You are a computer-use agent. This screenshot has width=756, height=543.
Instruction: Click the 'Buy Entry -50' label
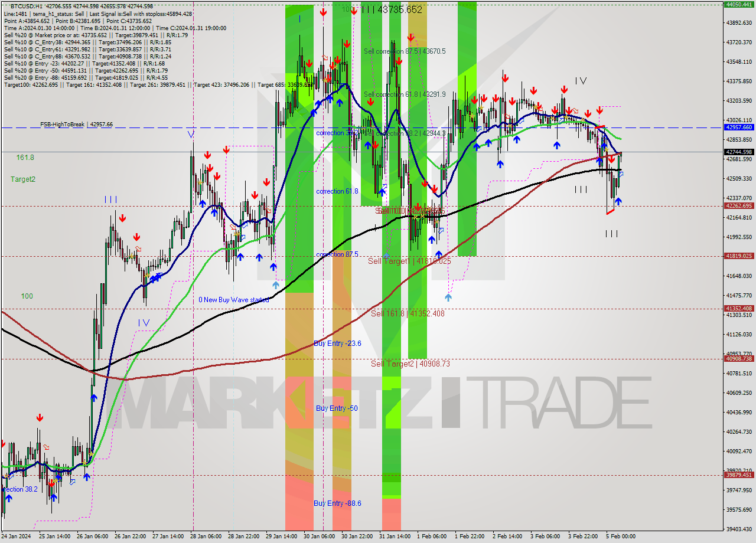pos(337,408)
